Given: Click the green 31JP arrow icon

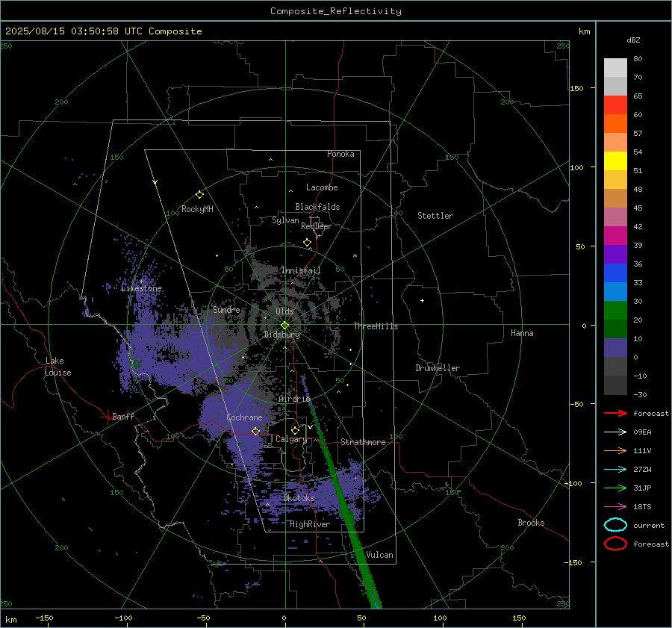Looking at the screenshot, I should tap(615, 488).
